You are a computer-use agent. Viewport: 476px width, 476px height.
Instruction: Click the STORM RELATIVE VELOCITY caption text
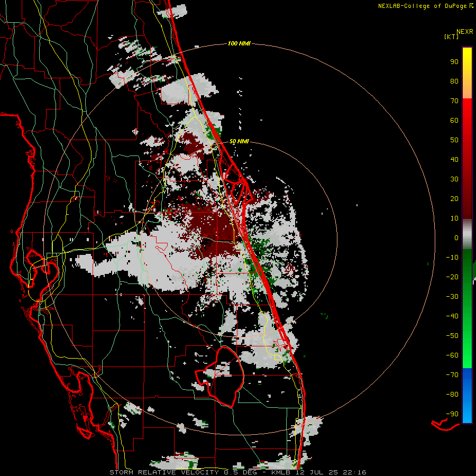coord(164,472)
